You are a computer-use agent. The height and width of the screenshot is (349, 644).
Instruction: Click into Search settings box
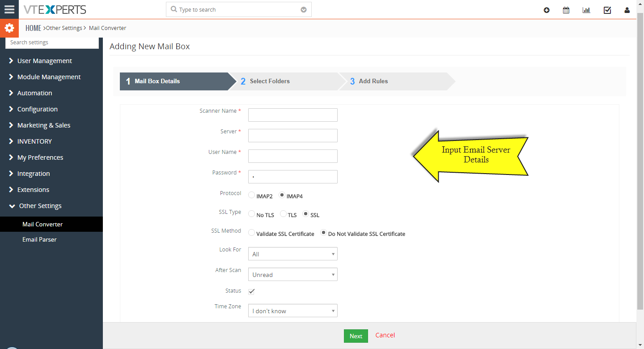pyautogui.click(x=52, y=43)
